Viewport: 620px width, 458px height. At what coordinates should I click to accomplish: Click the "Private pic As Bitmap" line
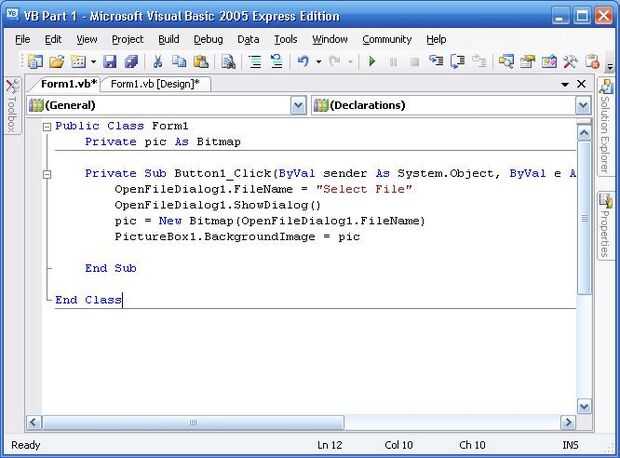click(163, 142)
